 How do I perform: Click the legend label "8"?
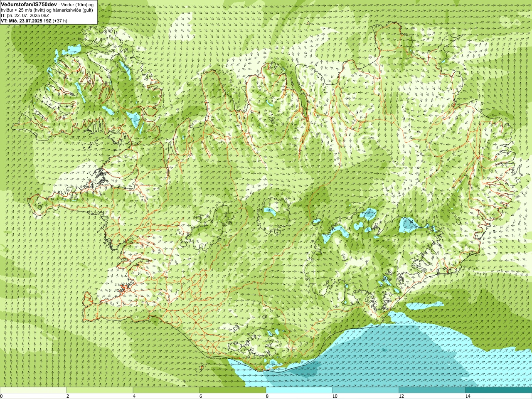click(267, 396)
